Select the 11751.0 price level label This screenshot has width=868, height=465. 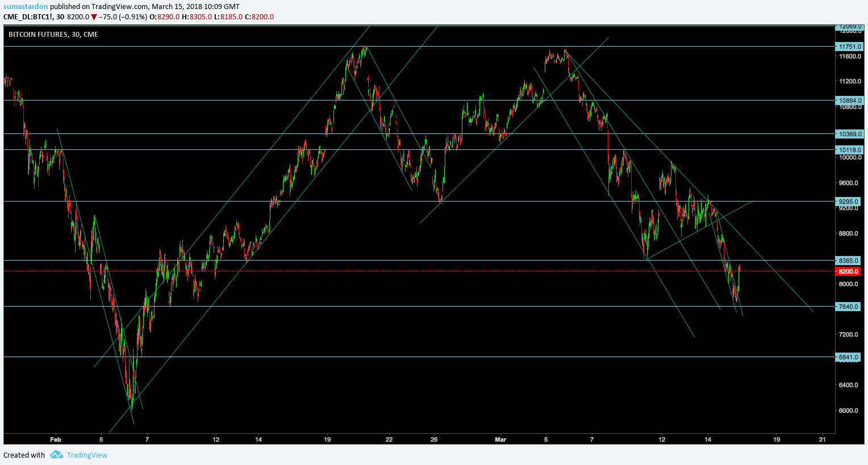pos(850,47)
